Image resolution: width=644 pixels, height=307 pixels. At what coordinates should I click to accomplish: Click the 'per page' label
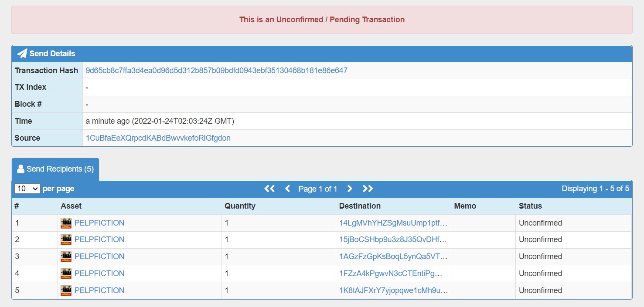pyautogui.click(x=58, y=189)
